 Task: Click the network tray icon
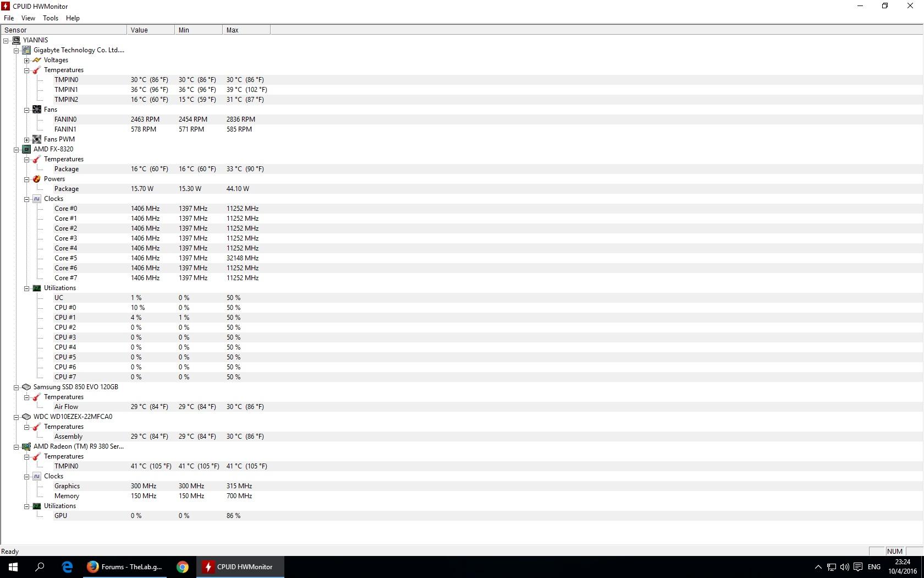(x=832, y=566)
